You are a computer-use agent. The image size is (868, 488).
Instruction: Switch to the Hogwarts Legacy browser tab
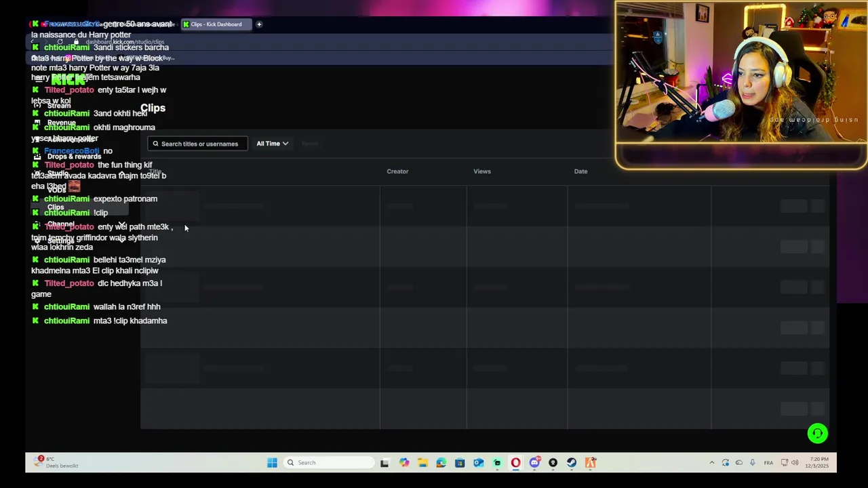[x=73, y=24]
